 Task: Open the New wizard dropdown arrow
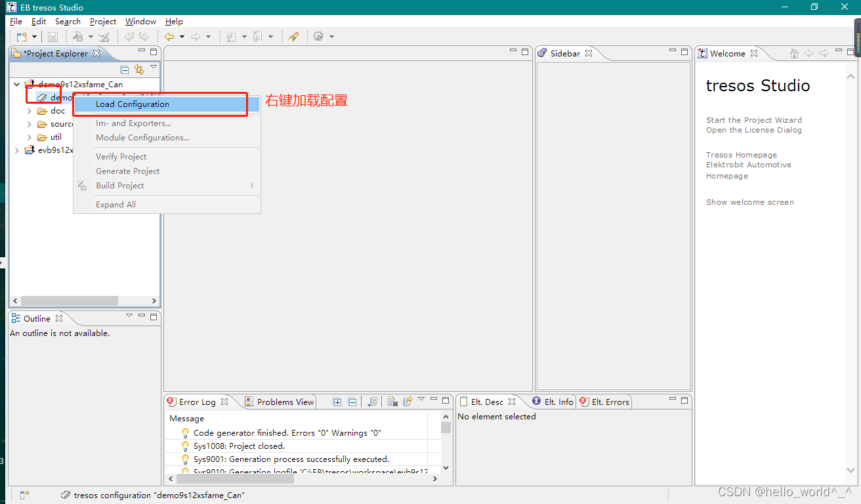click(34, 37)
